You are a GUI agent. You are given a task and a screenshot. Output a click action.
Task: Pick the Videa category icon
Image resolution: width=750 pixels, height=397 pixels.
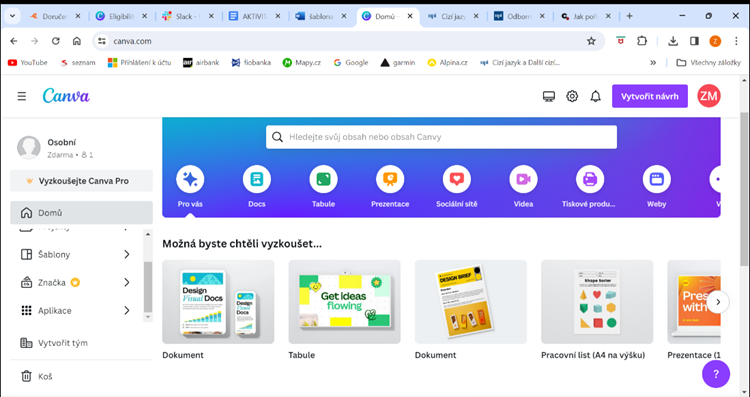(523, 179)
